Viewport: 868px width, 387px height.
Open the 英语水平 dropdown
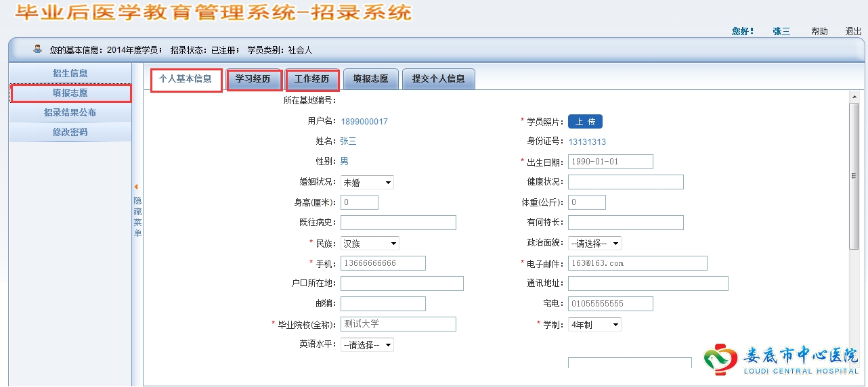pyautogui.click(x=367, y=345)
